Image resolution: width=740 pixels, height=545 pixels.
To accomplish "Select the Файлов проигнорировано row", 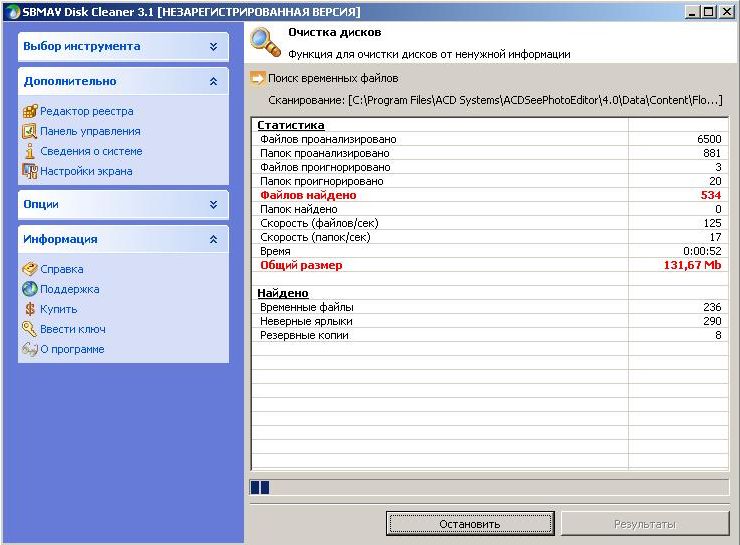I will click(490, 167).
